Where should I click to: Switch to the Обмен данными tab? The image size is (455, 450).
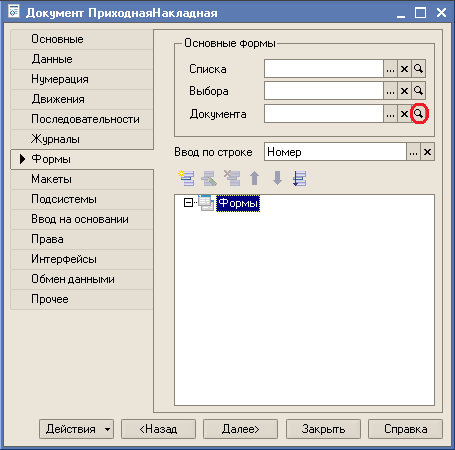82,279
